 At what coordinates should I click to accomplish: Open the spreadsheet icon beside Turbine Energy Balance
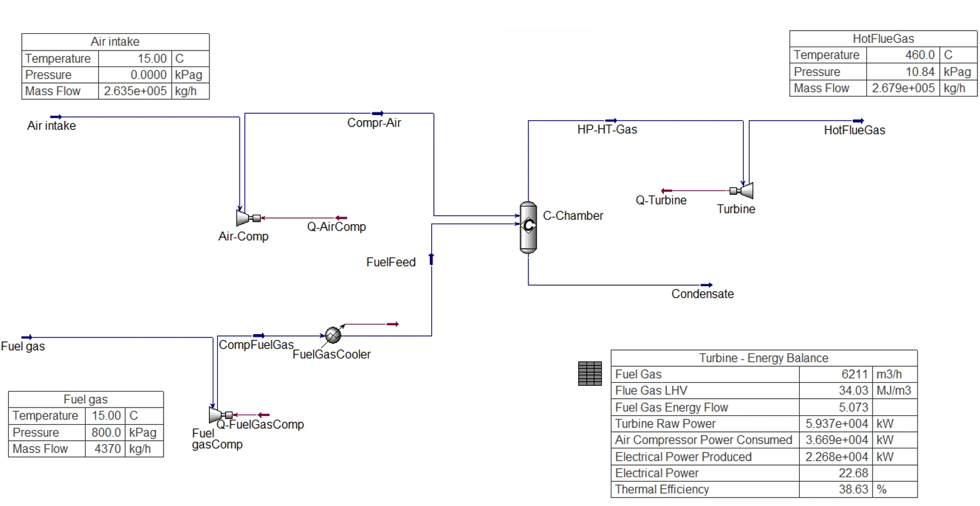pyautogui.click(x=590, y=374)
